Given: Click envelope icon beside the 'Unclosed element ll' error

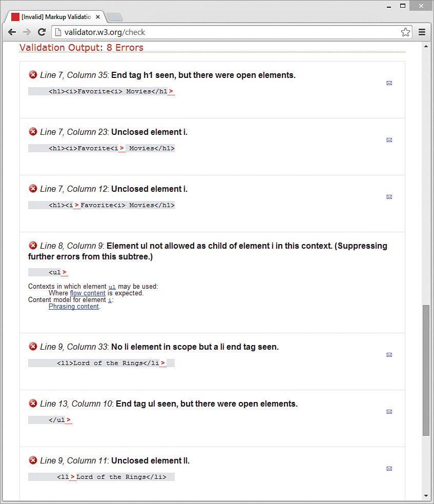Looking at the screenshot, I should tap(389, 468).
